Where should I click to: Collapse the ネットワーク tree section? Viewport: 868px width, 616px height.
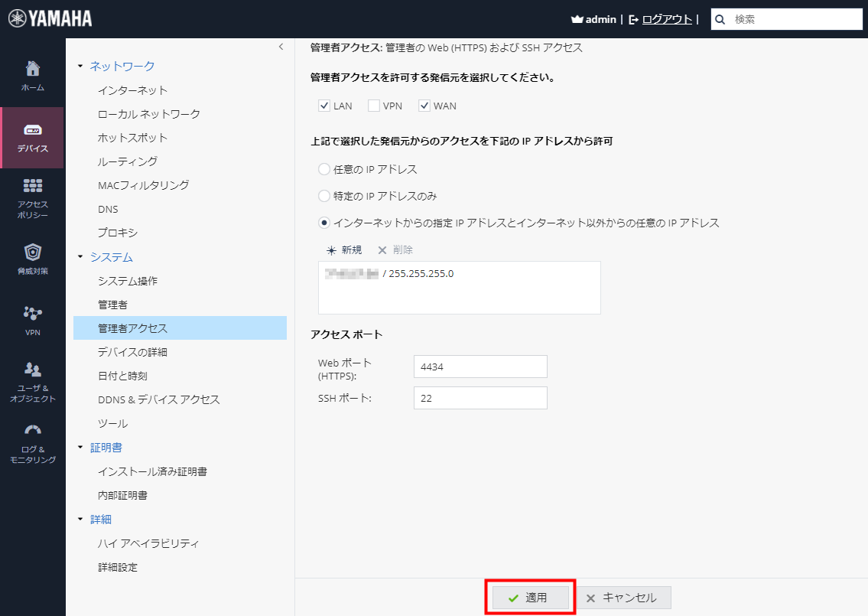click(x=80, y=66)
